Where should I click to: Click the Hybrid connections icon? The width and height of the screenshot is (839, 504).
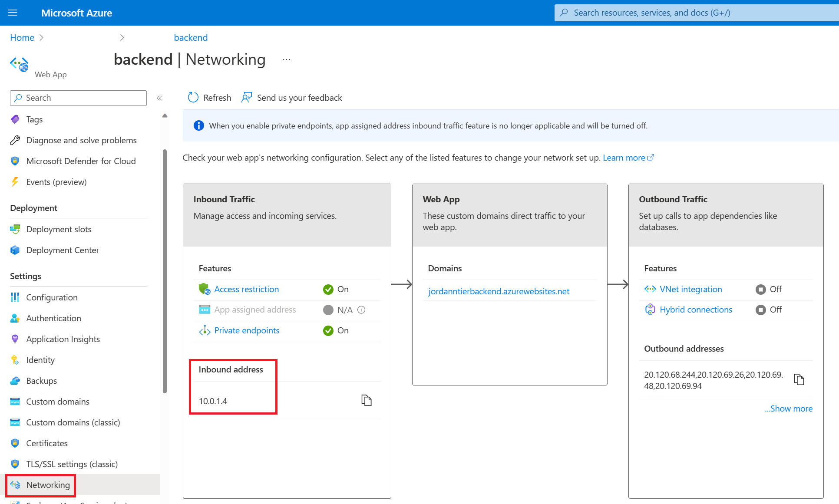(x=650, y=309)
